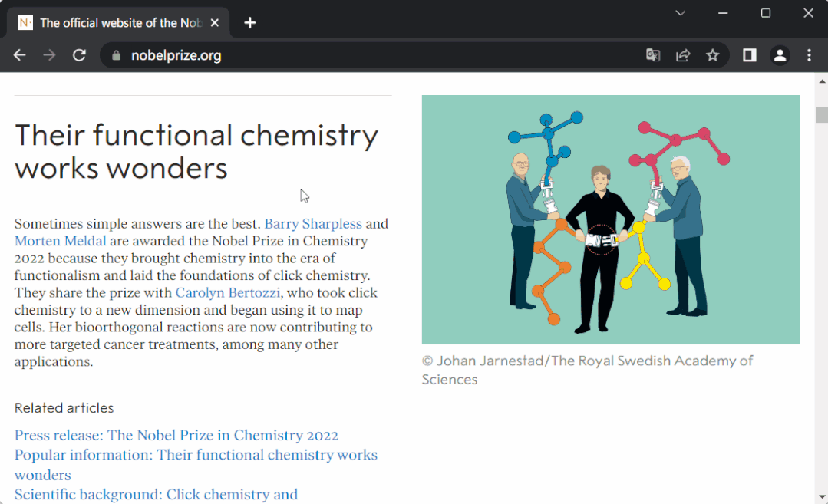Screen dimensions: 828x504
Task: Click the click chemistry illustration
Action: pyautogui.click(x=610, y=219)
